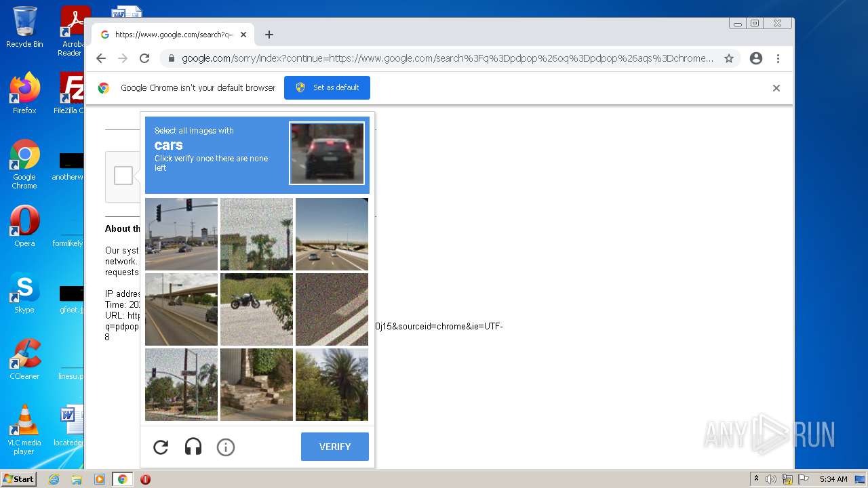Image resolution: width=868 pixels, height=488 pixels.
Task: Dismiss the default browser info bar
Action: (776, 88)
